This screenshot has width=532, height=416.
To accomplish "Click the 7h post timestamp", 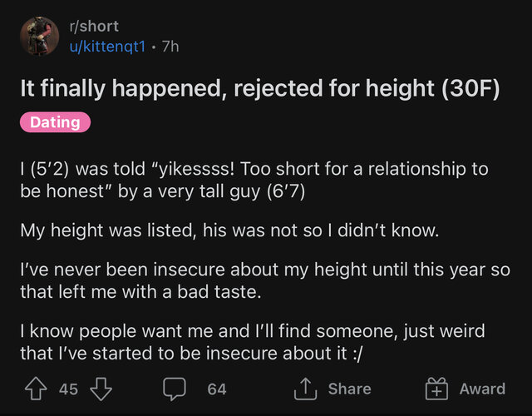I will point(169,47).
